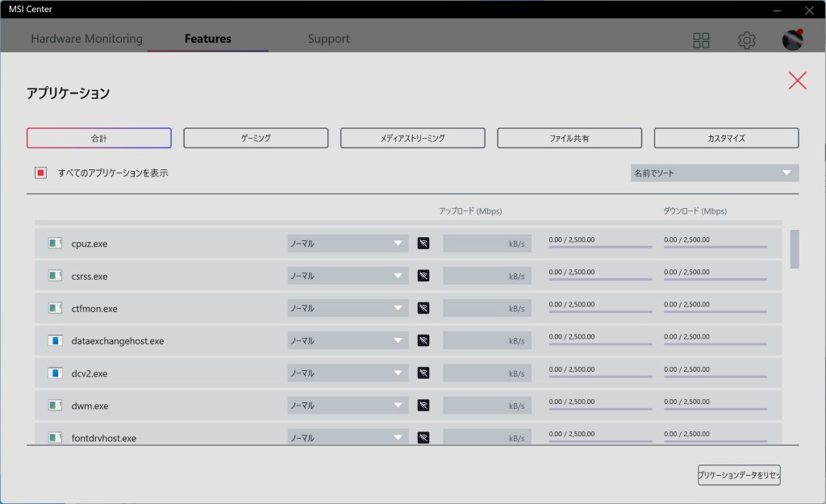Open the 名前でソート sort dropdown
This screenshot has width=826, height=504.
click(715, 173)
